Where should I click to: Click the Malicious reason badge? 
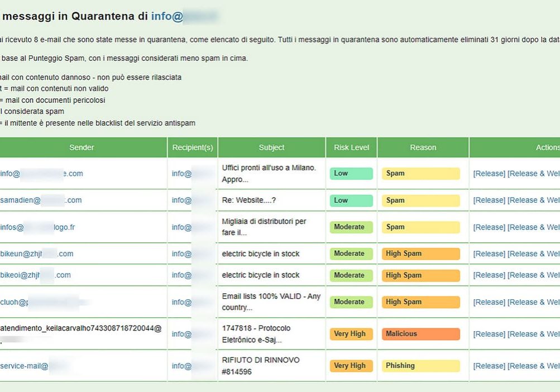coord(421,334)
